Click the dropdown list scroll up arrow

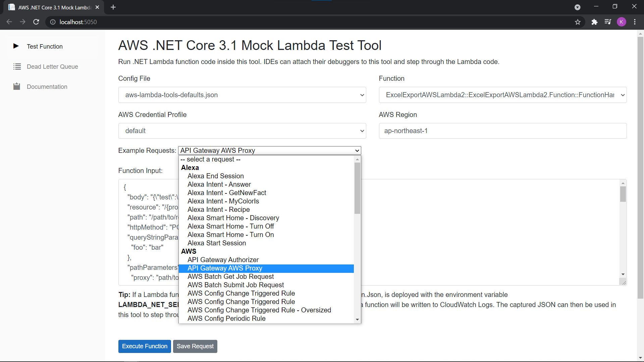357,159
